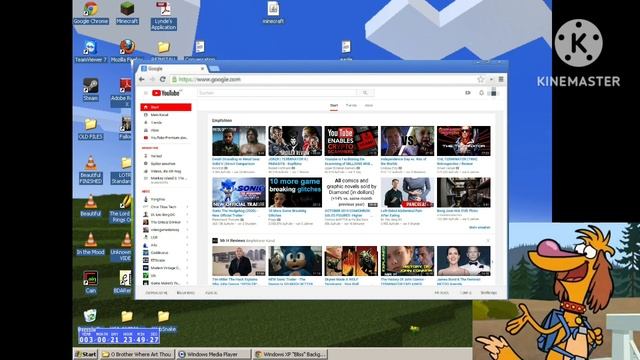Open the Google Chrome desktop shortcut
This screenshot has width=640, height=360.
pyautogui.click(x=91, y=9)
